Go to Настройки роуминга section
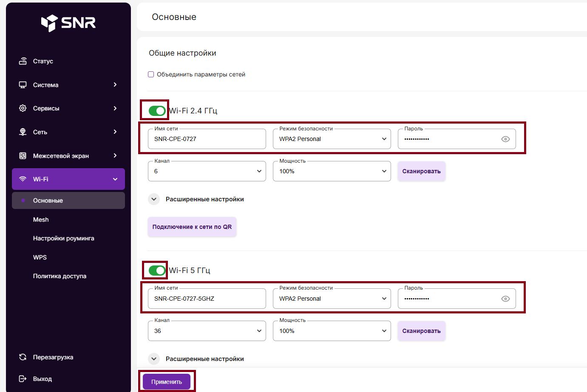587x392 pixels. click(63, 238)
